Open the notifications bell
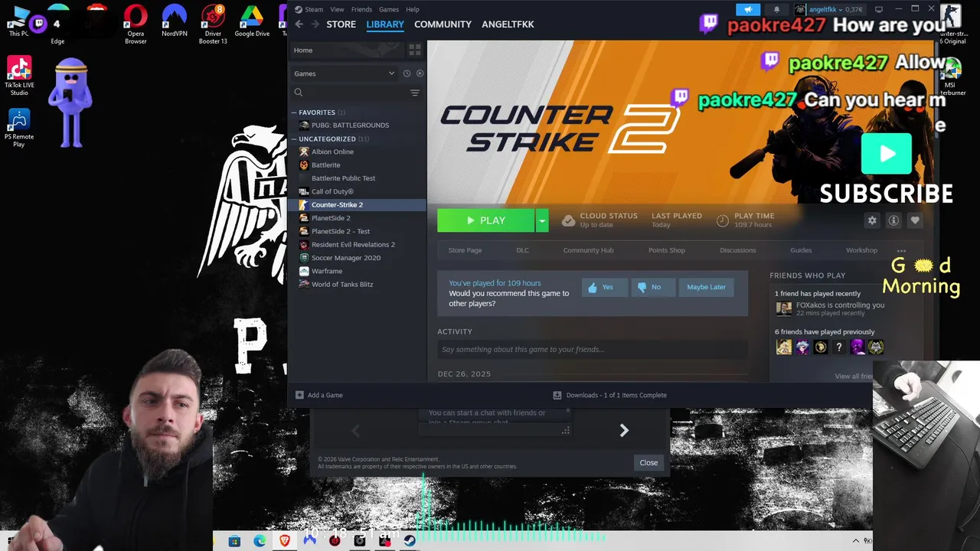The height and width of the screenshot is (551, 980). 776,9
